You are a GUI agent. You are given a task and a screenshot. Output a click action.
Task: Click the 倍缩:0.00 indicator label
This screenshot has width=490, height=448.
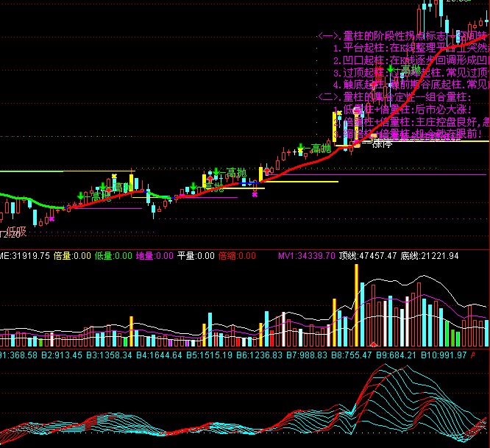[237, 256]
